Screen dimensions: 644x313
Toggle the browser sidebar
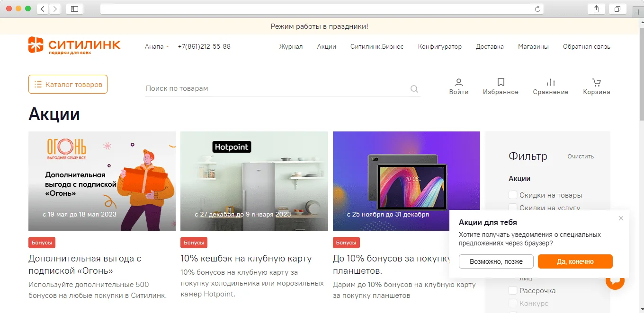[x=74, y=9]
